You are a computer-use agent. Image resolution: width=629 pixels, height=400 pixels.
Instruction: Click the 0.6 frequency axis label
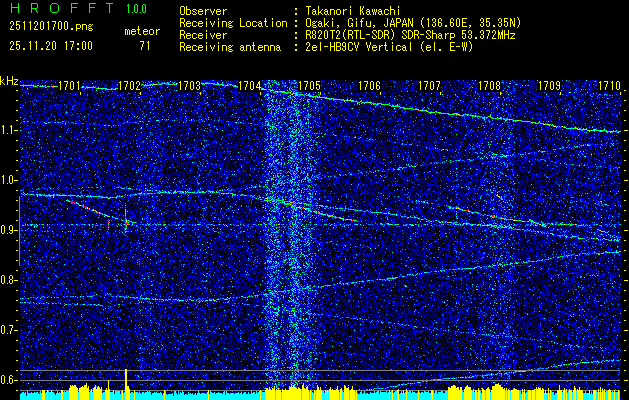8,380
